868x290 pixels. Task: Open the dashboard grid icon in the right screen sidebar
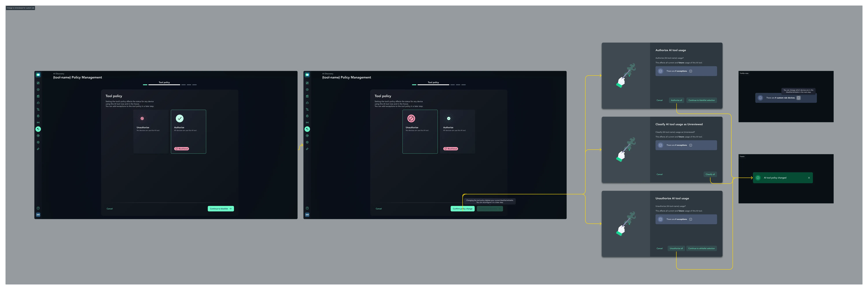307,83
